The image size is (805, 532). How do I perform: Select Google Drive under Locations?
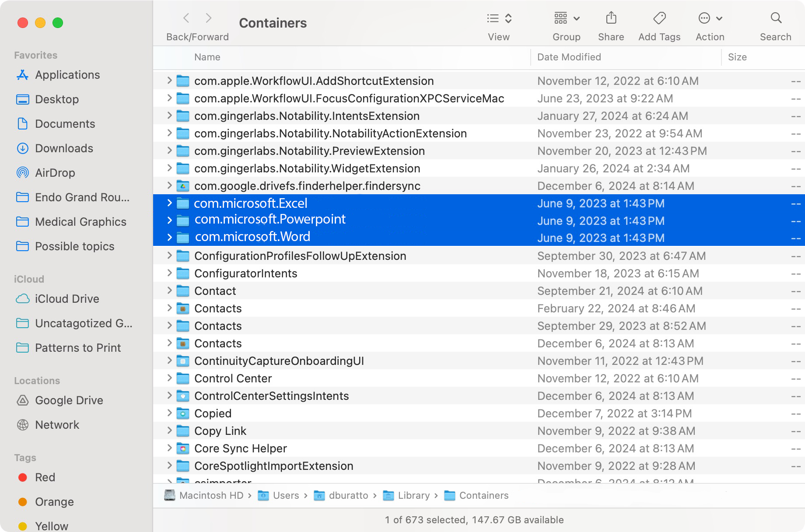click(x=69, y=400)
